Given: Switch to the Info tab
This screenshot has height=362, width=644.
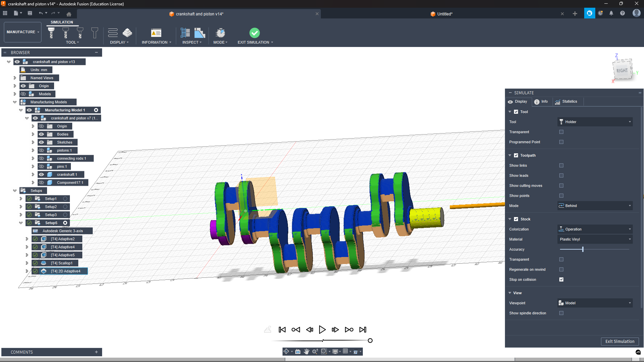Looking at the screenshot, I should point(541,102).
